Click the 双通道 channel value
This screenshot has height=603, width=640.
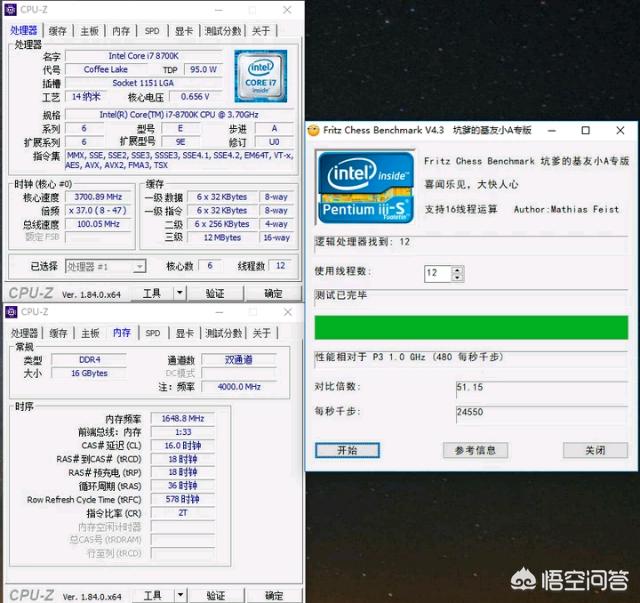click(x=239, y=360)
